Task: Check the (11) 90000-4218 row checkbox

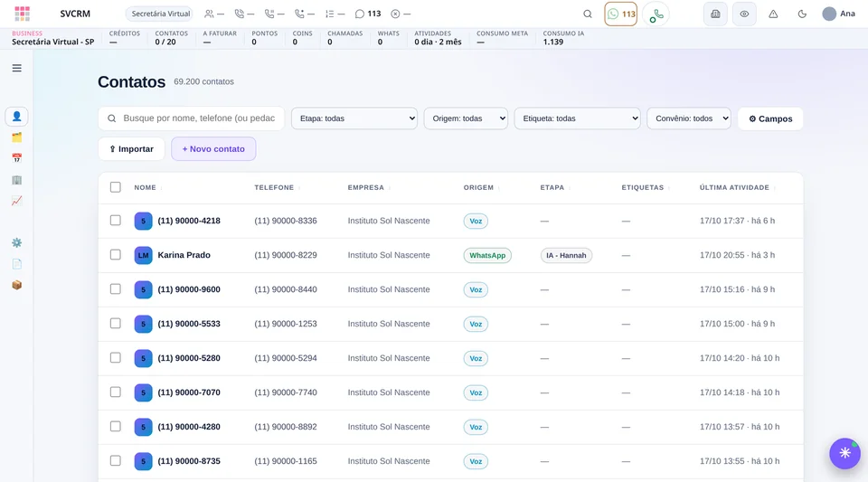Action: (x=115, y=221)
